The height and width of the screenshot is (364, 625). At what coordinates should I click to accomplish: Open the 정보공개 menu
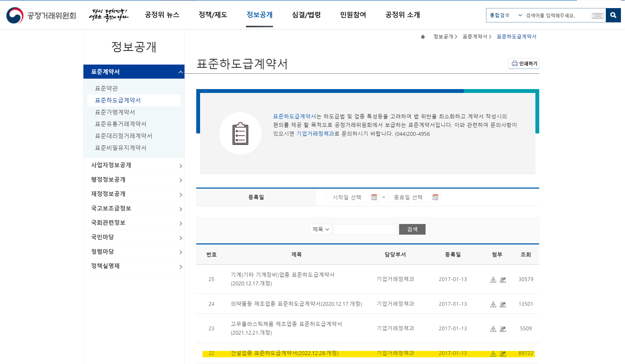(x=259, y=15)
